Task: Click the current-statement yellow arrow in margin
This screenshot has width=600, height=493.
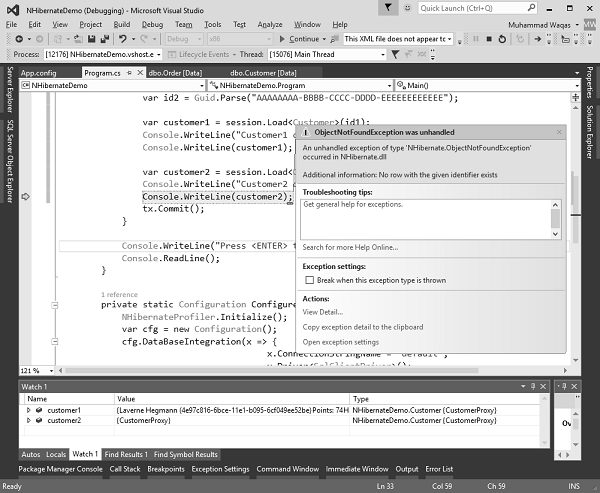Action: point(25,197)
